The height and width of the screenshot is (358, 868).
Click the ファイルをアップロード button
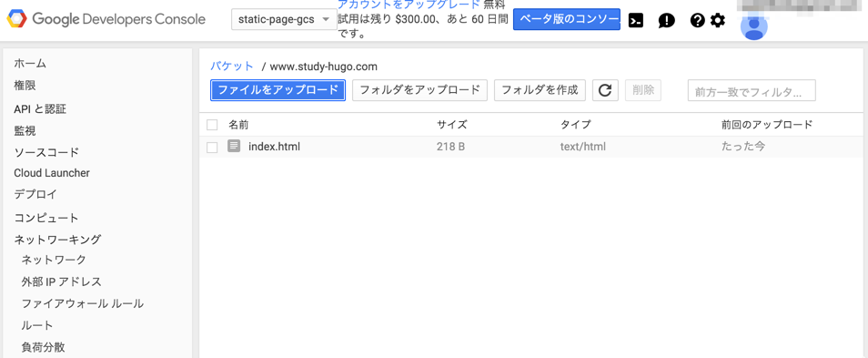click(278, 90)
